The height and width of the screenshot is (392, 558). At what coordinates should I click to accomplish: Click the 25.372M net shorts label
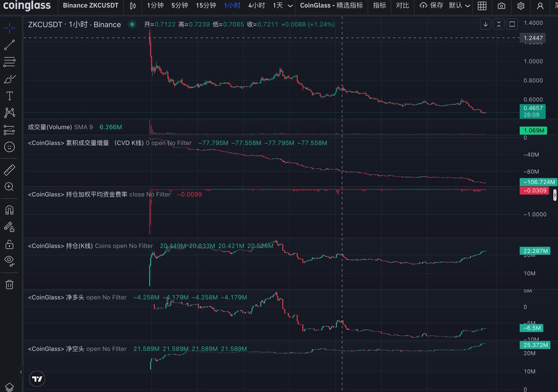tap(535, 345)
